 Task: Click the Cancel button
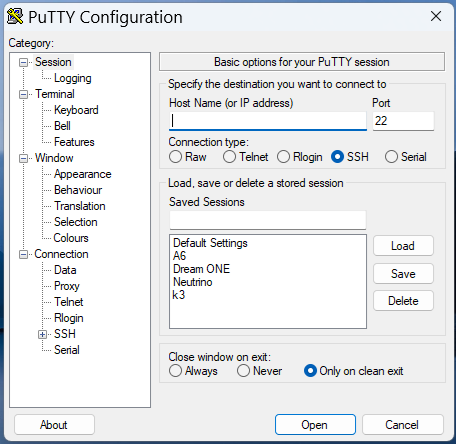point(403,425)
